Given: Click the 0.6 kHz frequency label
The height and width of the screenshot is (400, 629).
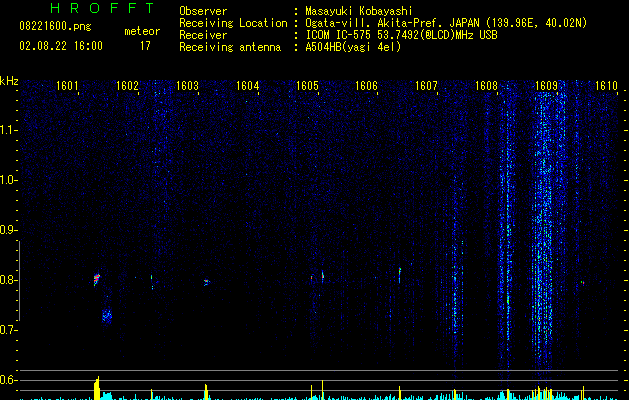Looking at the screenshot, I should click(8, 380).
